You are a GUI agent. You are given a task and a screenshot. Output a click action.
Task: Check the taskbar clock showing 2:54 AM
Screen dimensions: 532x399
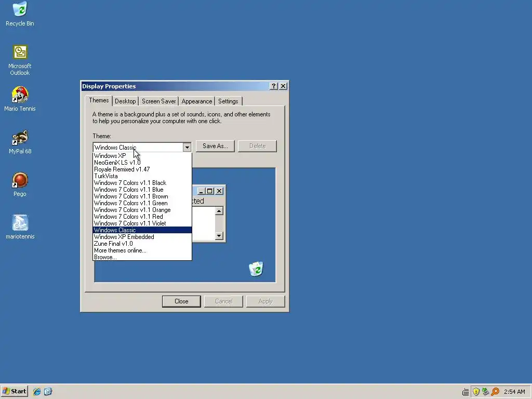point(514,392)
